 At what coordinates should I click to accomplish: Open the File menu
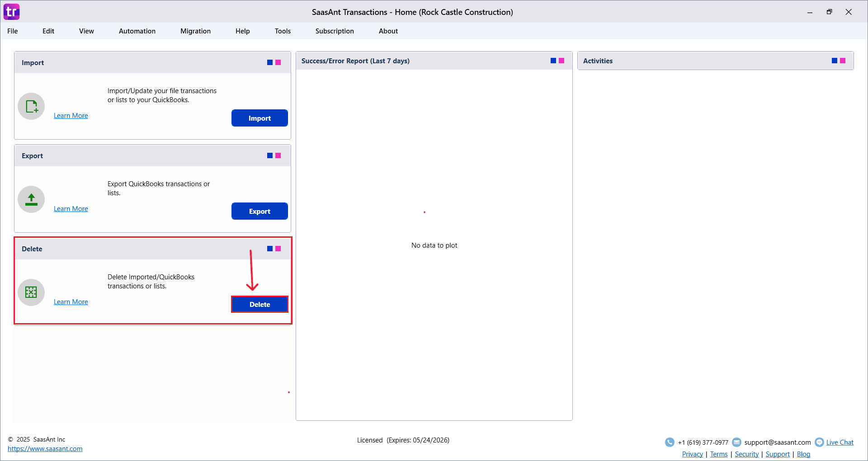(x=12, y=31)
